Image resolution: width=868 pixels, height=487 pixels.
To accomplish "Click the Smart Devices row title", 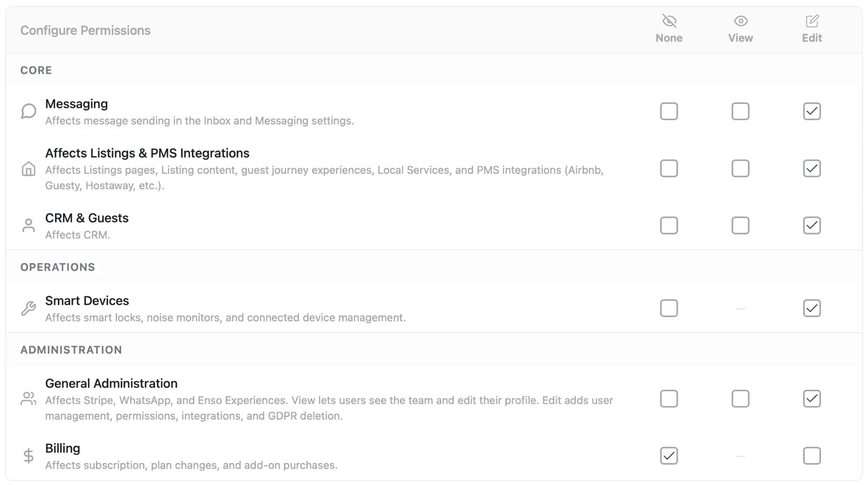I will 87,301.
